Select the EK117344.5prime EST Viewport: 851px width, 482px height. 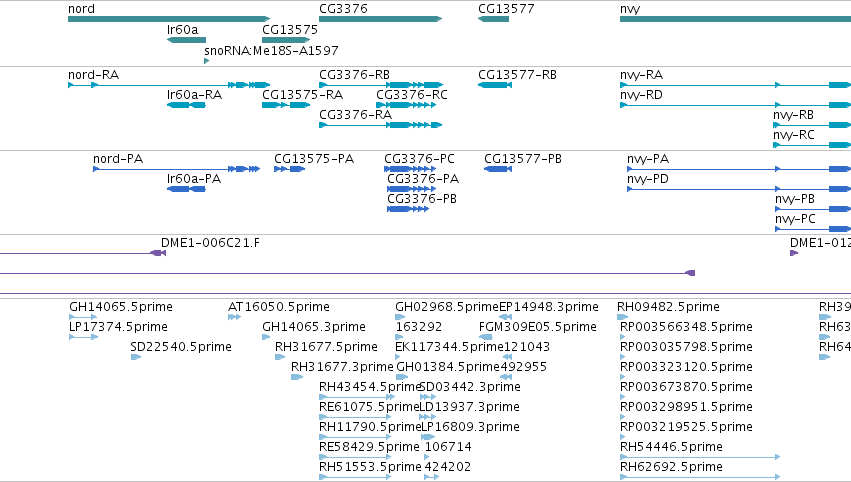tap(398, 357)
